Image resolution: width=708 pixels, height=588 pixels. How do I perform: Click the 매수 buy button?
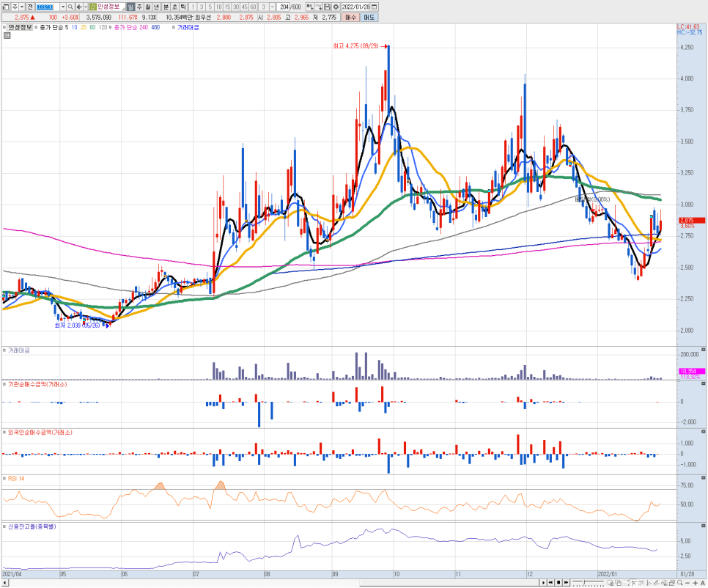click(351, 17)
